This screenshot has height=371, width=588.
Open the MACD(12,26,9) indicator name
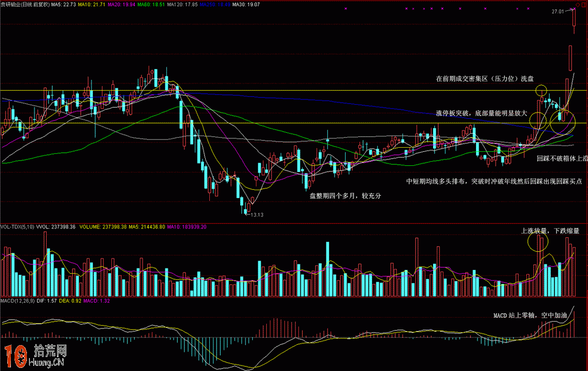(18, 301)
